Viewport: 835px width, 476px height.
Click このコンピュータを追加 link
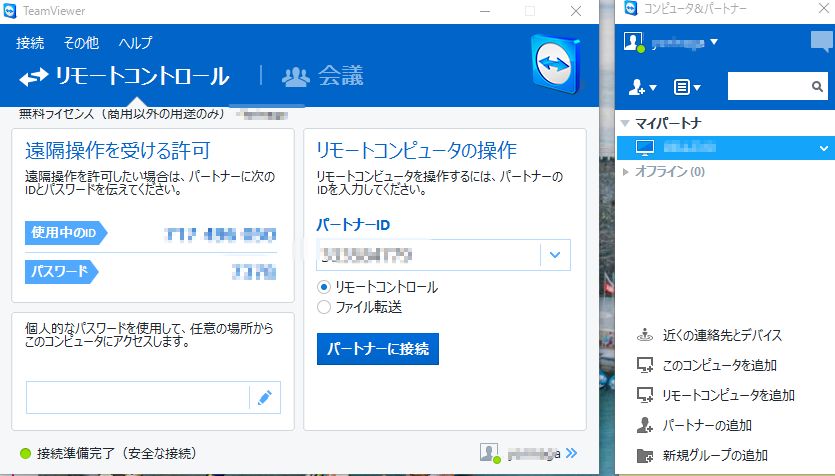[x=719, y=365]
